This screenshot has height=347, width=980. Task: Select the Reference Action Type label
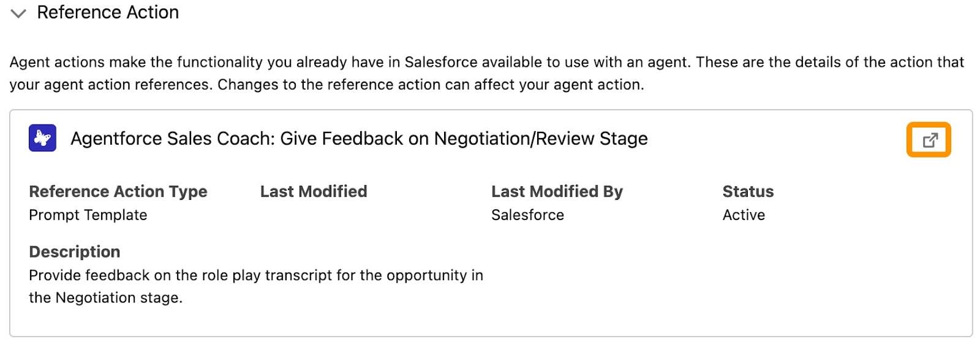118,191
